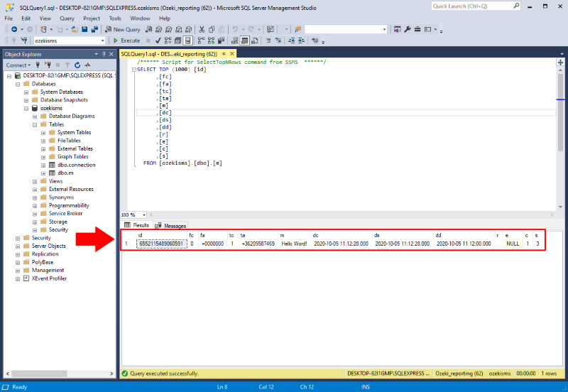Click the Find in Files icon

click(x=297, y=29)
